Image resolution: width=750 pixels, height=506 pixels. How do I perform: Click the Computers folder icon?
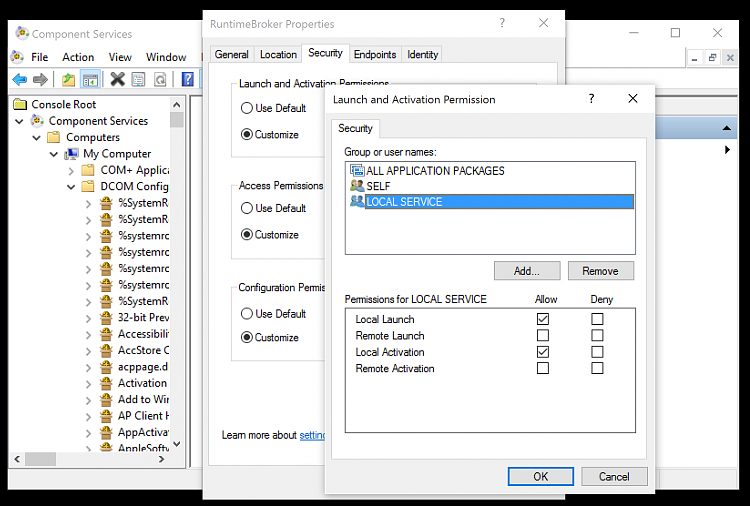[54, 137]
